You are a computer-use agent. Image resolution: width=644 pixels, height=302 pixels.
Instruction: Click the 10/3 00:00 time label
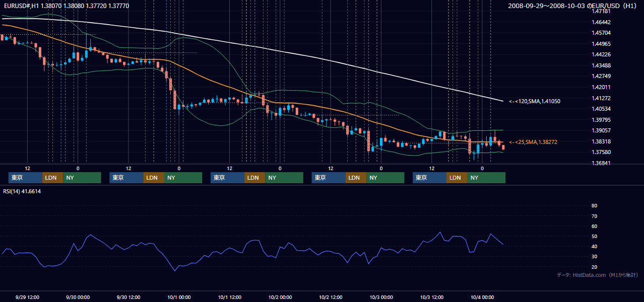point(381,297)
